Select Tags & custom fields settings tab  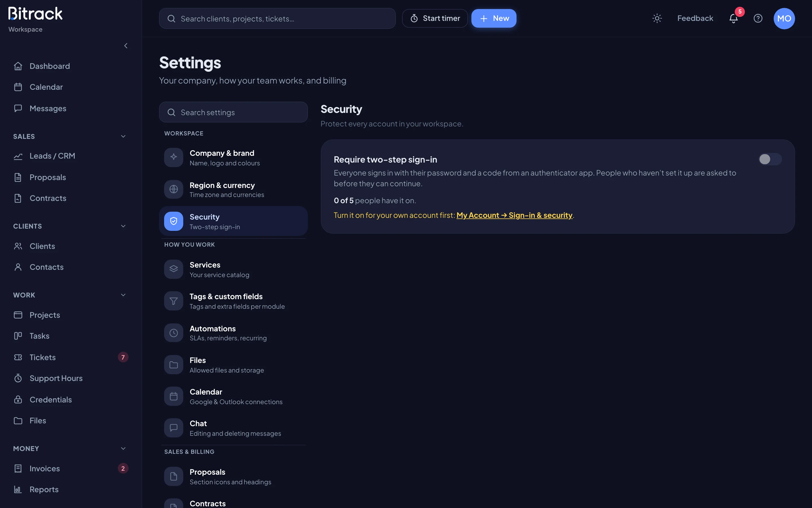[233, 301]
